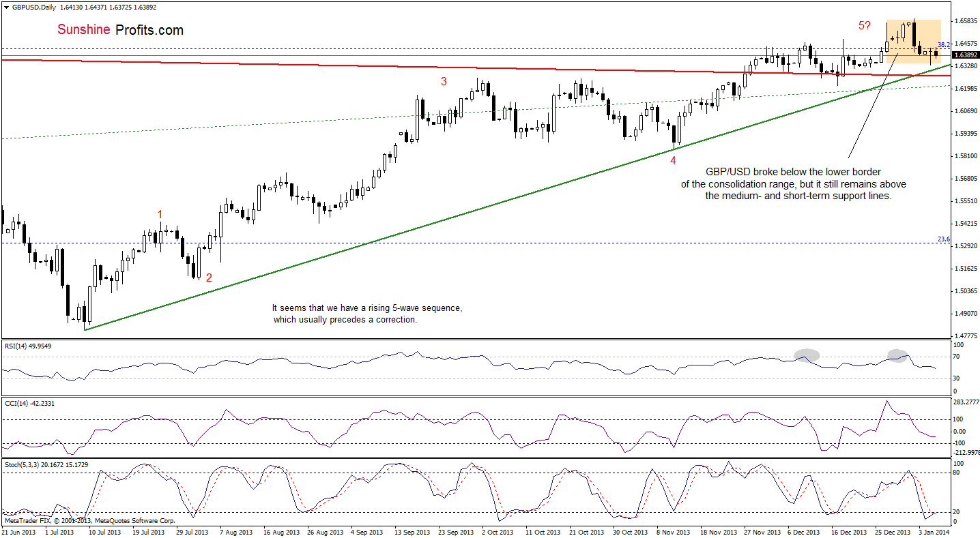The height and width of the screenshot is (538, 980).
Task: Click the 38.2 Fibonacci level label
Action: (x=945, y=44)
